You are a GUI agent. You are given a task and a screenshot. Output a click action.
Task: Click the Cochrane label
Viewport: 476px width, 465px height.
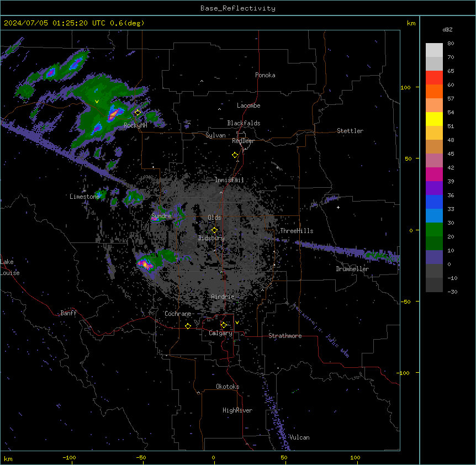pos(178,314)
